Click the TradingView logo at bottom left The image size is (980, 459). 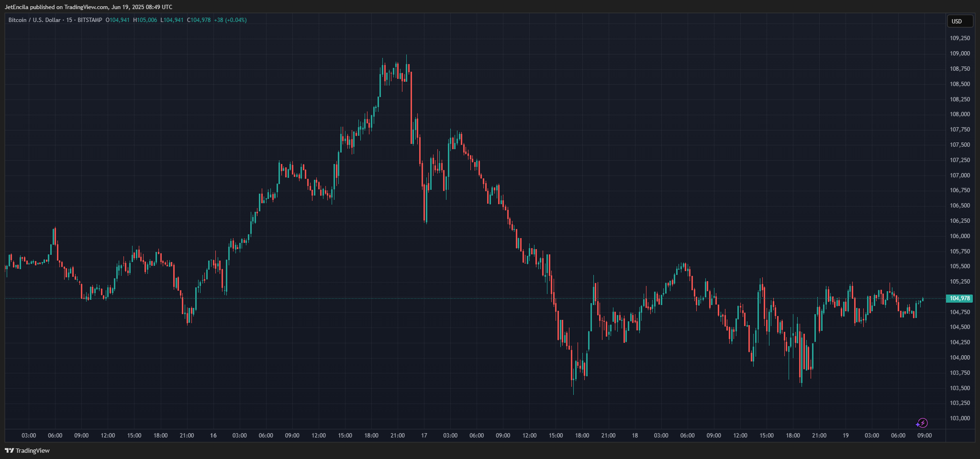pos(27,450)
